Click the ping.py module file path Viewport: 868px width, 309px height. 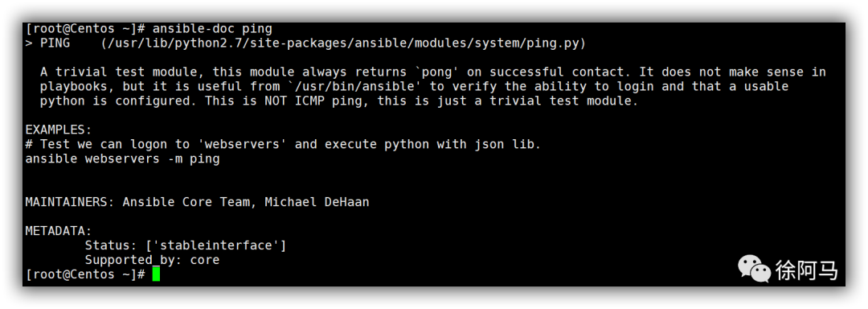[343, 43]
